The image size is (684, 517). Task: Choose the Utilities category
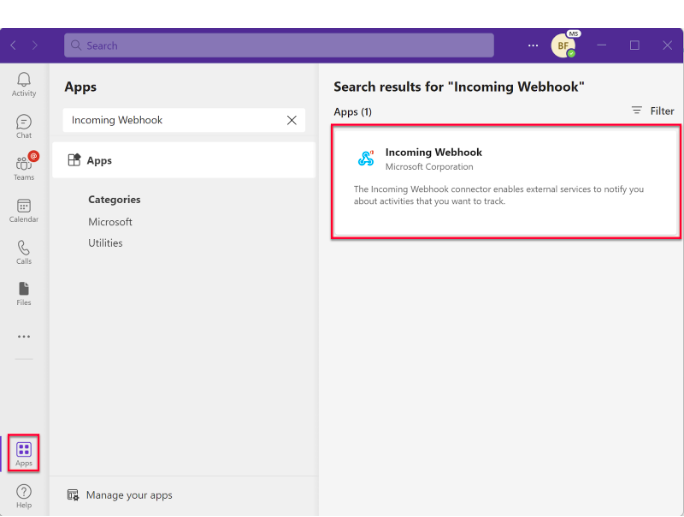click(105, 243)
